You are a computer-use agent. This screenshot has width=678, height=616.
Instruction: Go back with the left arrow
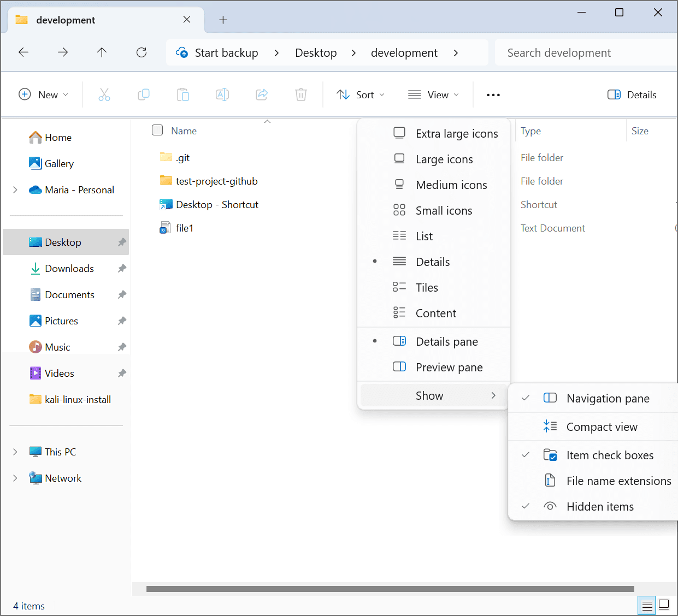(23, 52)
